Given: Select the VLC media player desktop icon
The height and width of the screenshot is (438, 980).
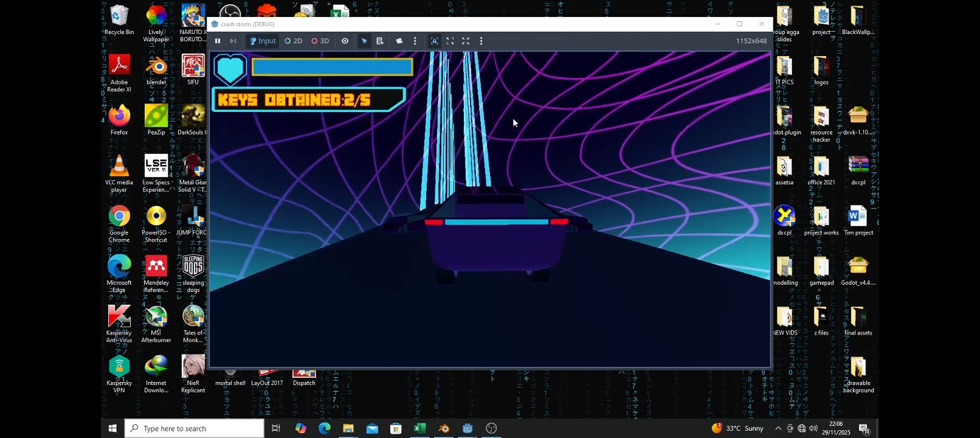Looking at the screenshot, I should coord(119,173).
